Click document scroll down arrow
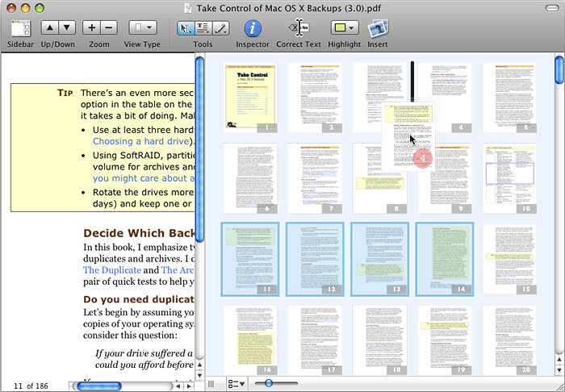This screenshot has height=392, width=565. pos(199,375)
